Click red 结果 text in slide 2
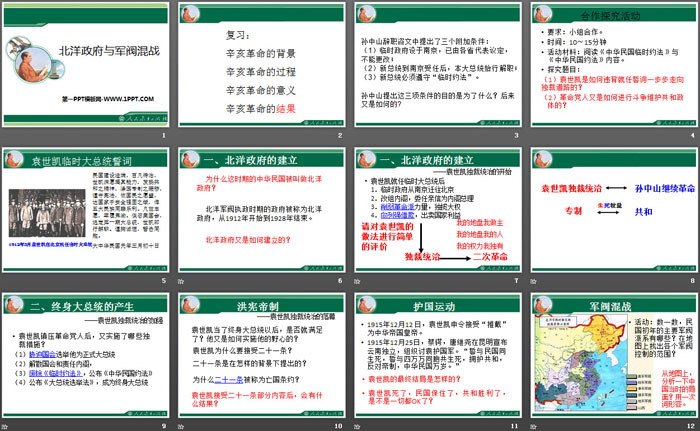Image resolution: width=700 pixels, height=431 pixels. pyautogui.click(x=286, y=109)
